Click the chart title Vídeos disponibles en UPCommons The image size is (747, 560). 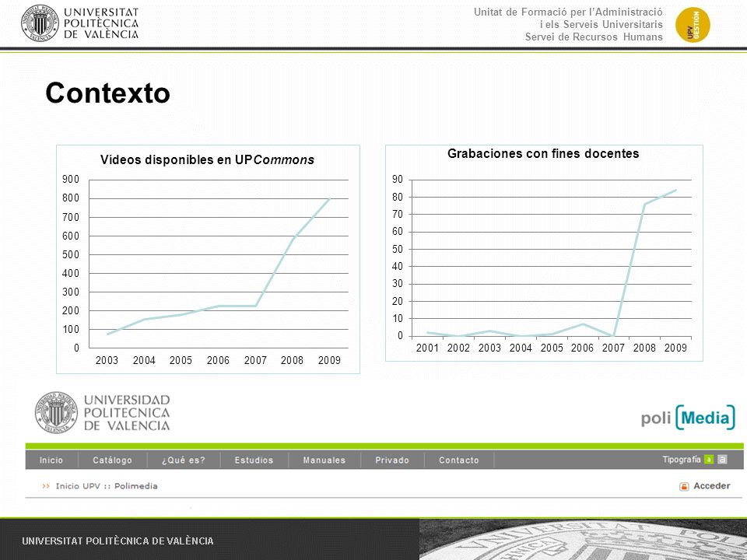pos(207,159)
